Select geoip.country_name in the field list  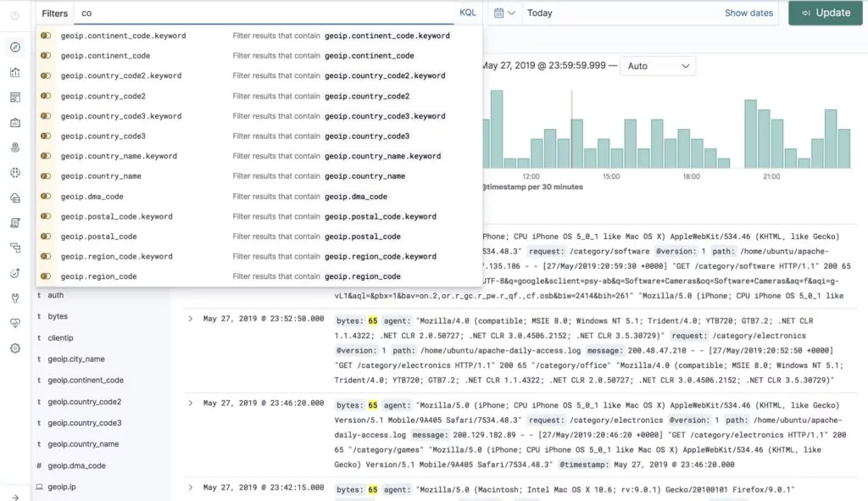tap(83, 444)
